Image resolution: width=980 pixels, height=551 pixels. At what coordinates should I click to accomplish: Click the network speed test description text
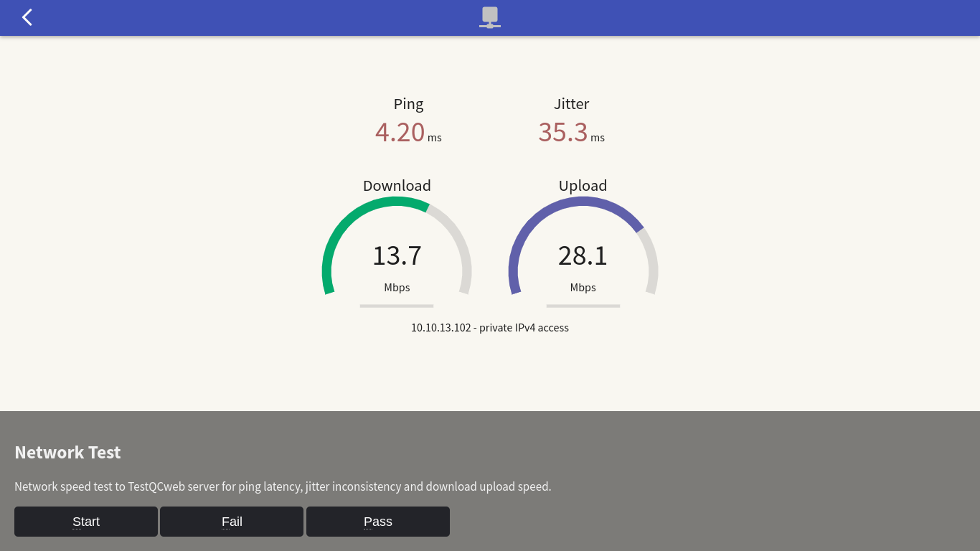click(283, 486)
